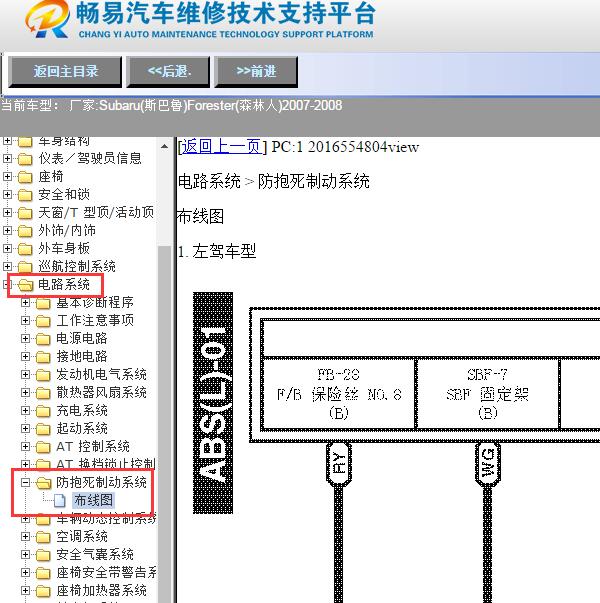The width and height of the screenshot is (600, 603).
Task: Expand the AT 控制系统 node
Action: pos(25,446)
